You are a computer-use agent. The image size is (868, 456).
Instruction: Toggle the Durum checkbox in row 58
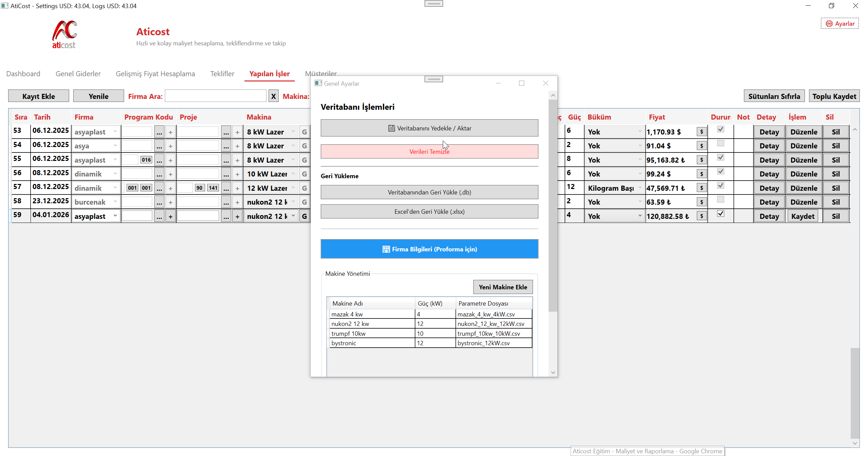point(721,200)
